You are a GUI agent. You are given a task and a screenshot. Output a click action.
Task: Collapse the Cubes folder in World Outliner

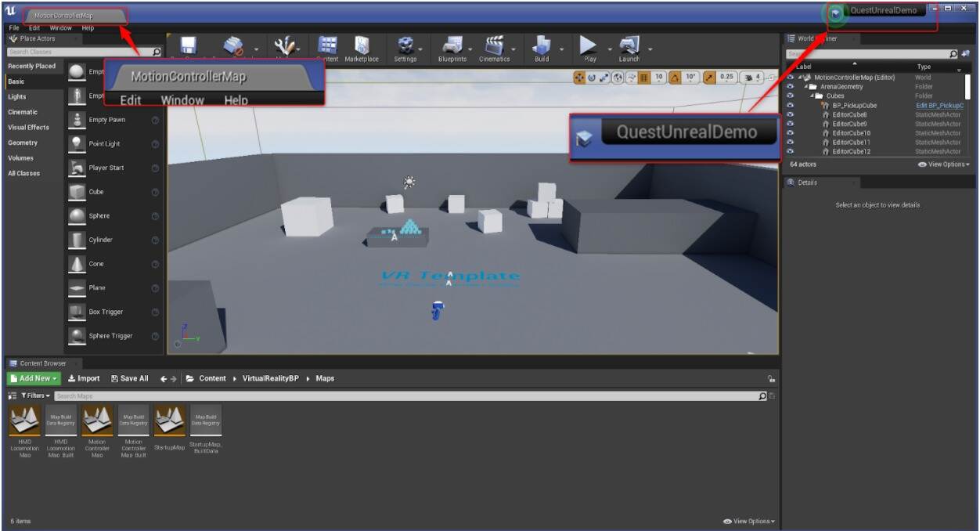(812, 96)
